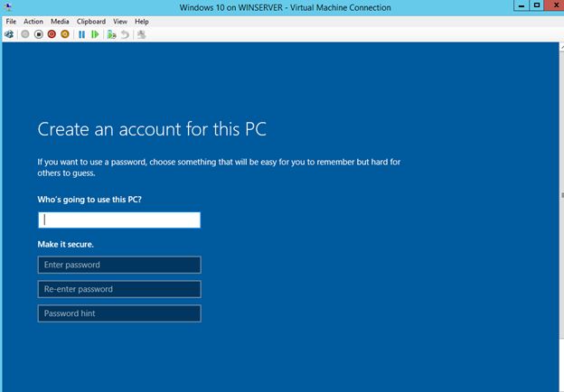Click the orange Save state icon
The image size is (564, 392).
(65, 34)
